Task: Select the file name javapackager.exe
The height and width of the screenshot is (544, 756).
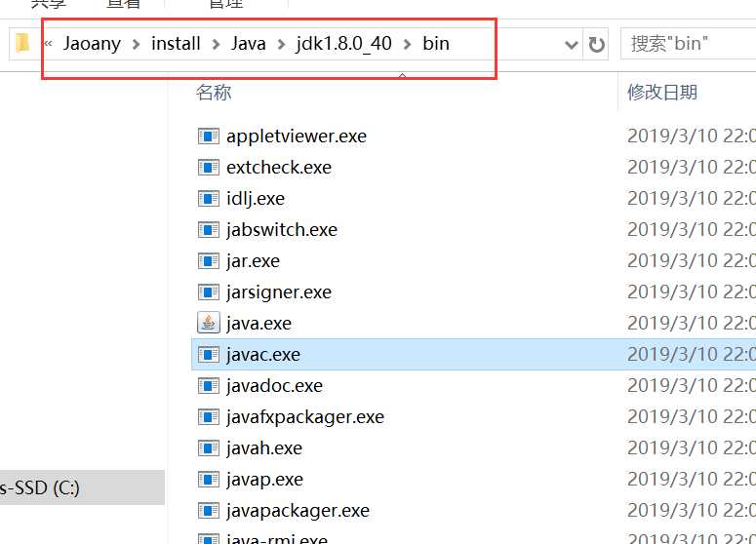Action: point(298,511)
